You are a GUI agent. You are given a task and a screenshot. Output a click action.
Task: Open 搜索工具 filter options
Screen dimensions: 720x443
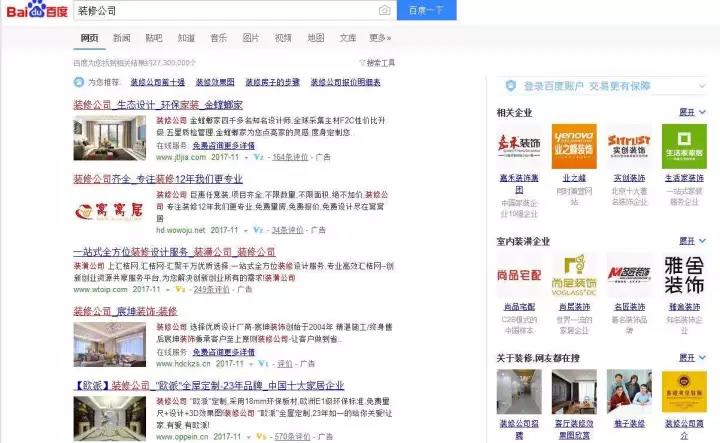click(x=377, y=62)
